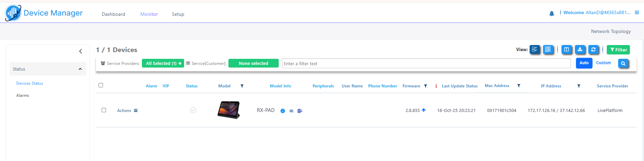
Task: Click the download export icon
Action: click(580, 50)
